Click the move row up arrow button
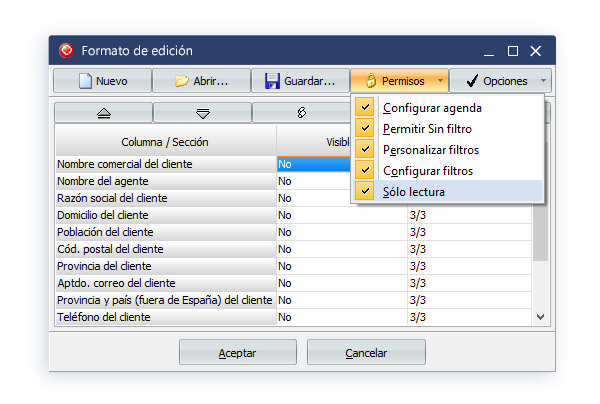Viewport: 600px width, 404px height. click(103, 113)
